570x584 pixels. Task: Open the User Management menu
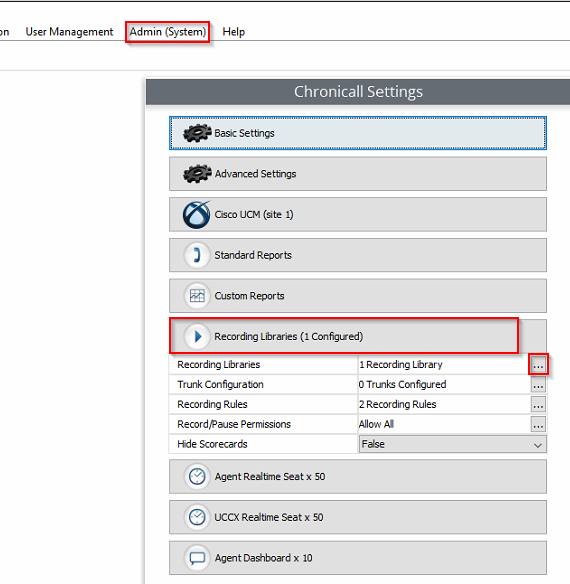coord(69,32)
